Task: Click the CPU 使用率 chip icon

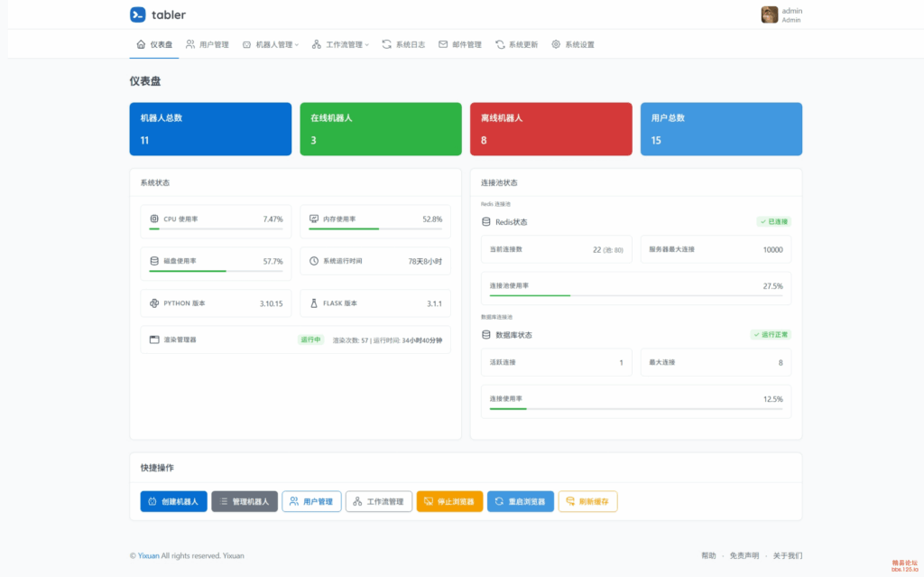Action: 154,219
